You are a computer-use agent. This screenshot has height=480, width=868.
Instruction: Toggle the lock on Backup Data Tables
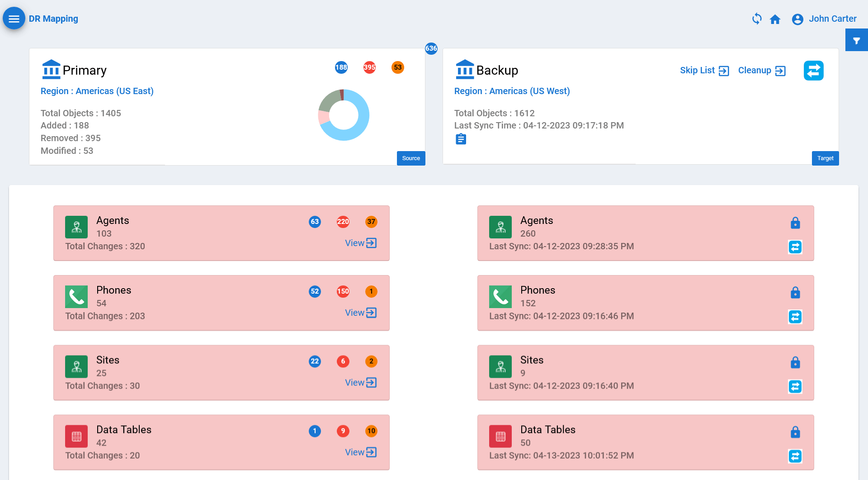tap(795, 432)
